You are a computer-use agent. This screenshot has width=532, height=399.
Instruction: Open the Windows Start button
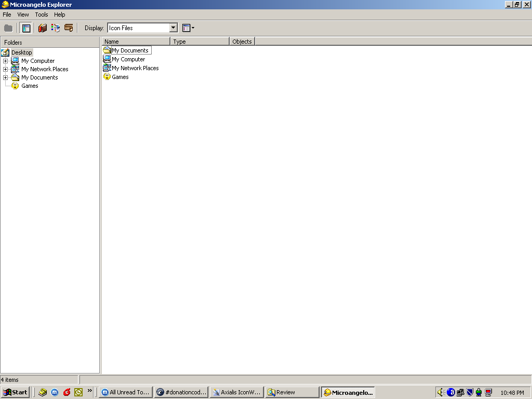[x=15, y=392]
